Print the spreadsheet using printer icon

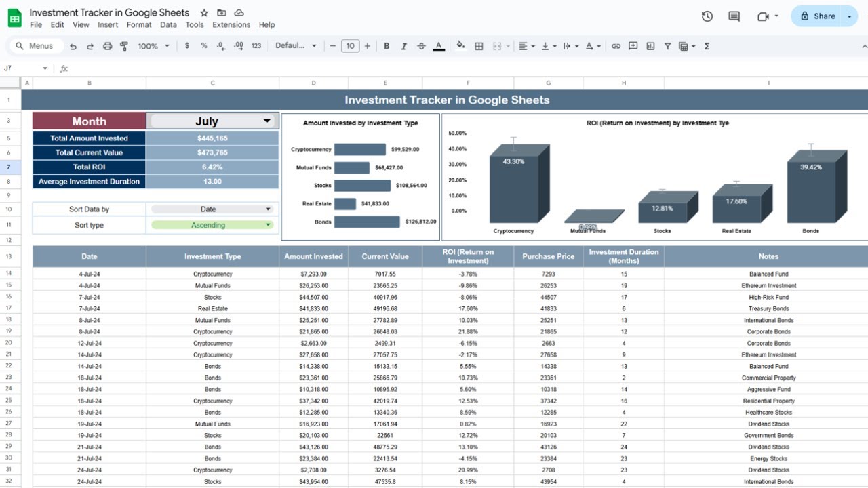coord(107,46)
